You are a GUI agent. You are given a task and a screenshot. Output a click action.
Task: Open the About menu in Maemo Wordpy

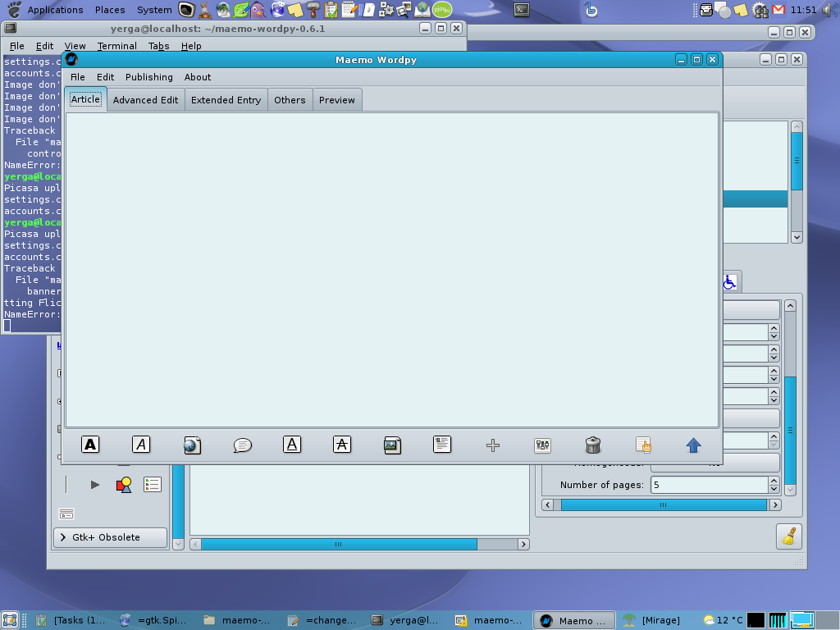197,77
